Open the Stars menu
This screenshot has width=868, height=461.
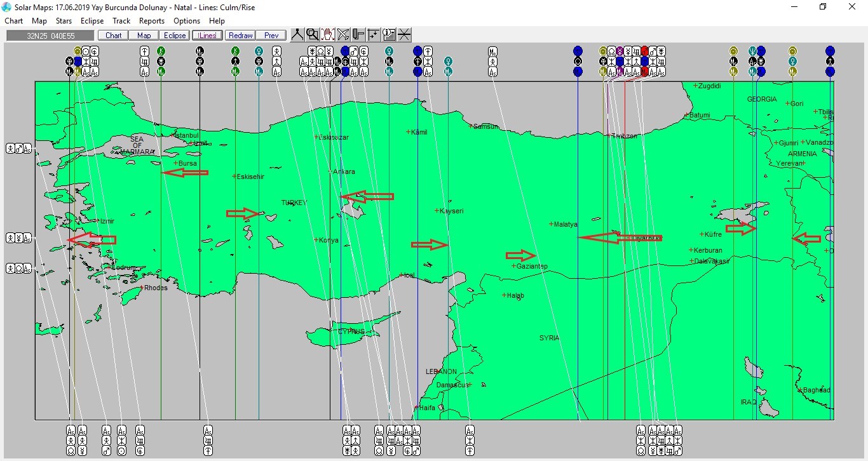(64, 21)
